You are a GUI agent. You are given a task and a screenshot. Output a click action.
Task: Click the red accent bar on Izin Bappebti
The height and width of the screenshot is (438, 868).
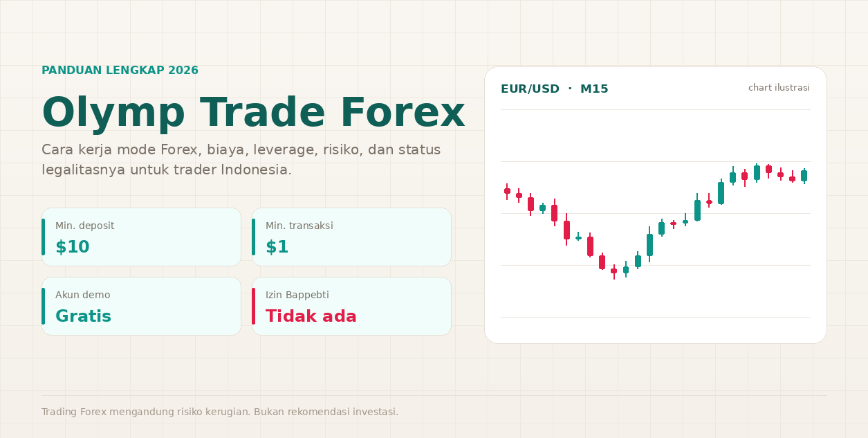pyautogui.click(x=253, y=306)
